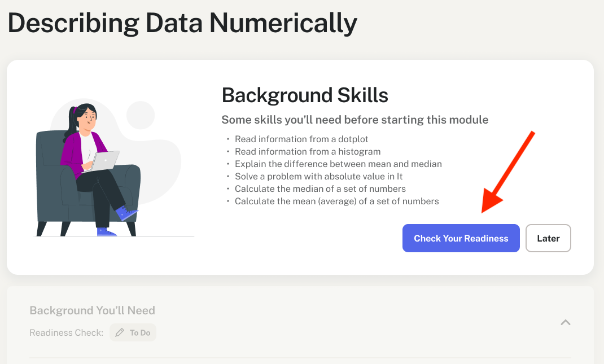Viewport: 604px width, 364px height.
Task: Click "Calculate the median of a set" item
Action: click(320, 188)
